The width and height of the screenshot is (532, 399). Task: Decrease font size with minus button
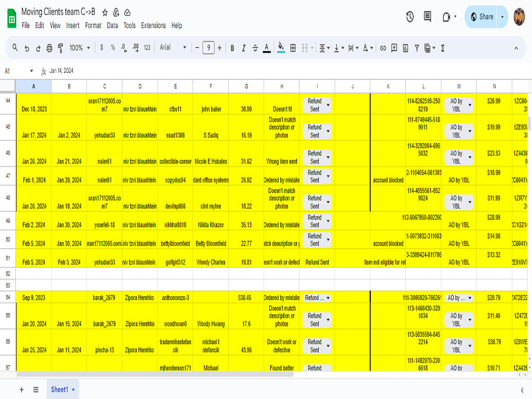tap(197, 48)
